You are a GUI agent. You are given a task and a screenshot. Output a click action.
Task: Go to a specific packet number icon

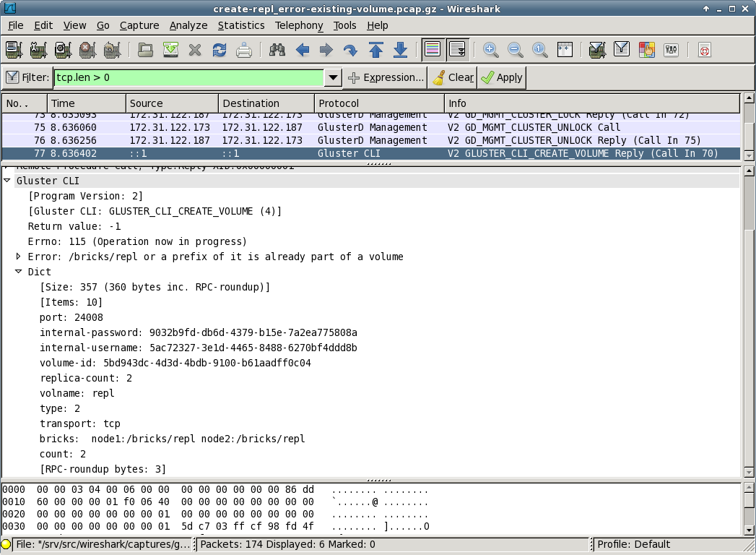pos(350,50)
